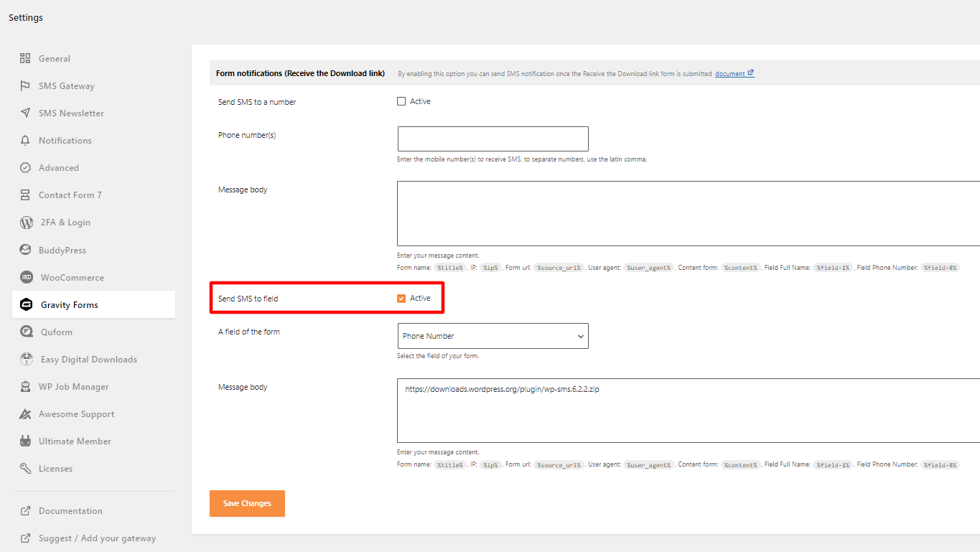The height and width of the screenshot is (552, 980).
Task: Click the Awesome Support logo icon
Action: click(x=25, y=413)
